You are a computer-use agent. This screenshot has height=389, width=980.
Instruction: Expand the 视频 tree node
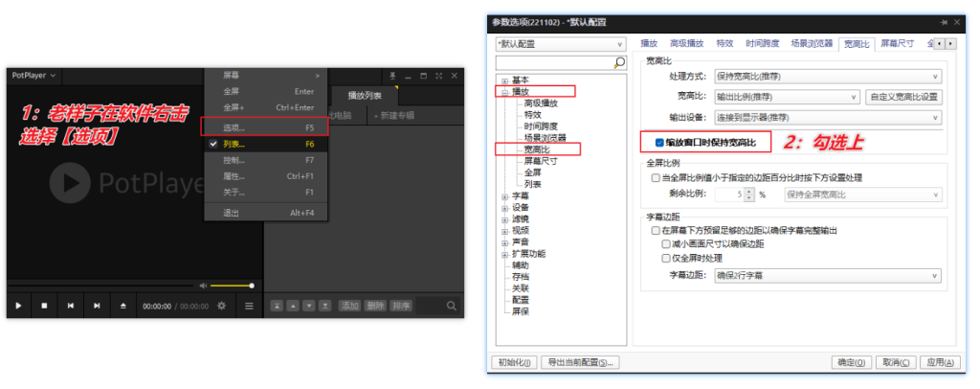pyautogui.click(x=504, y=231)
